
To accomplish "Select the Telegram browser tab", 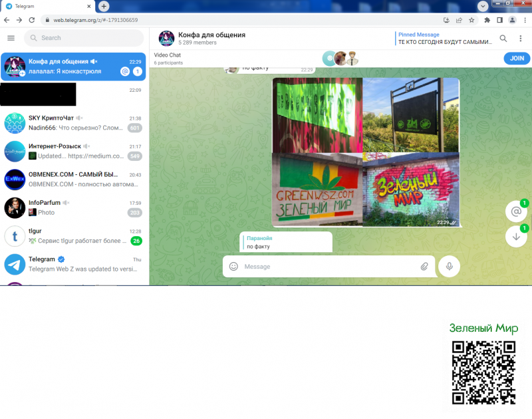I will pyautogui.click(x=47, y=6).
